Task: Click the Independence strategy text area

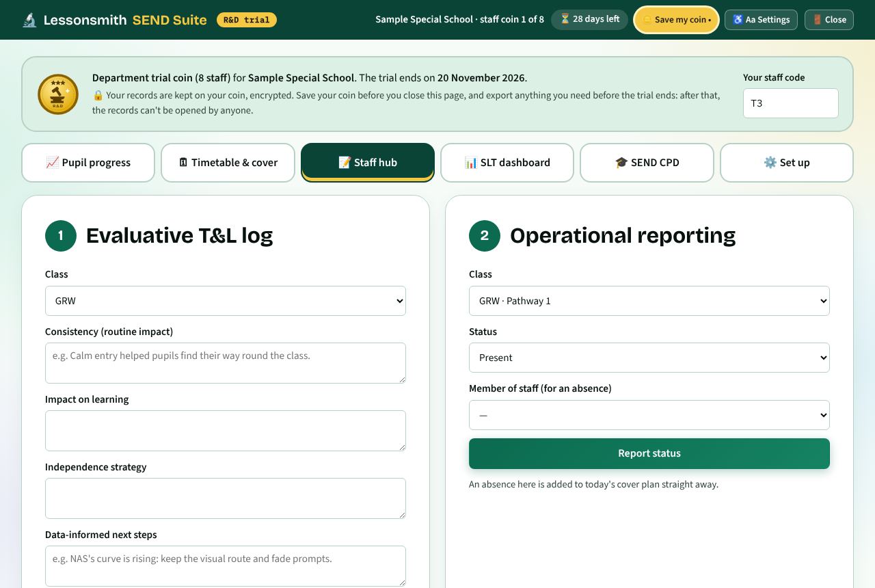Action: coord(226,498)
